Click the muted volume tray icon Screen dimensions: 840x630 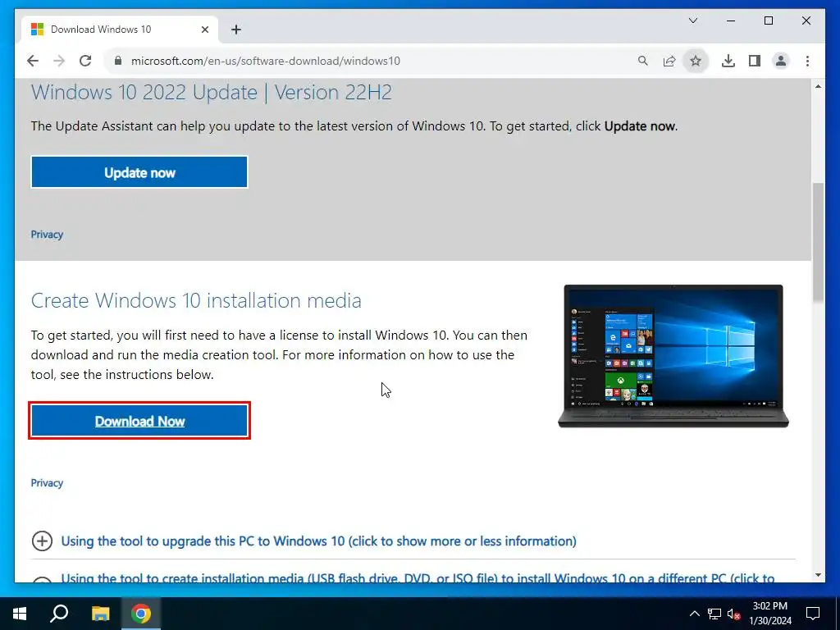click(x=733, y=614)
